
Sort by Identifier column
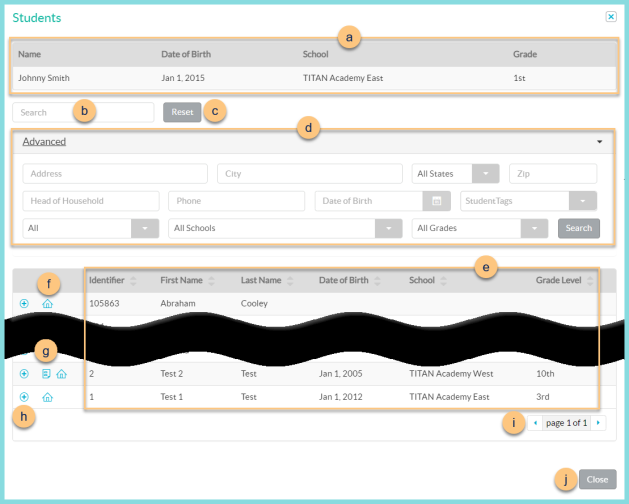[133, 280]
